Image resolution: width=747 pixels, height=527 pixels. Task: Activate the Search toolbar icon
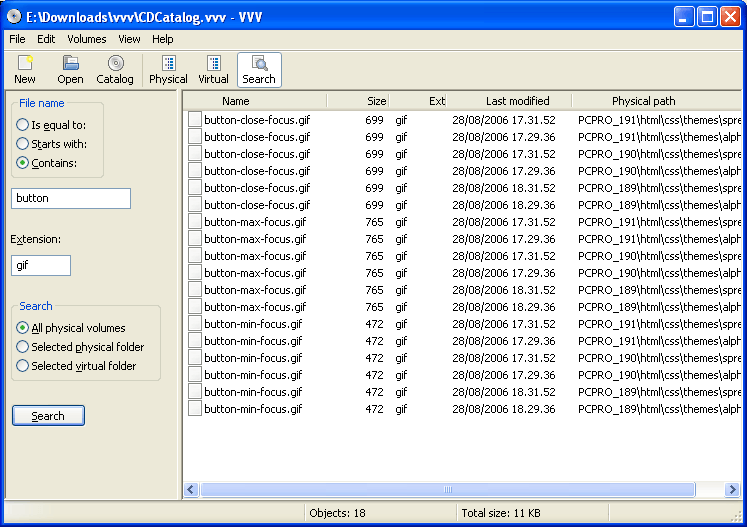click(x=259, y=70)
